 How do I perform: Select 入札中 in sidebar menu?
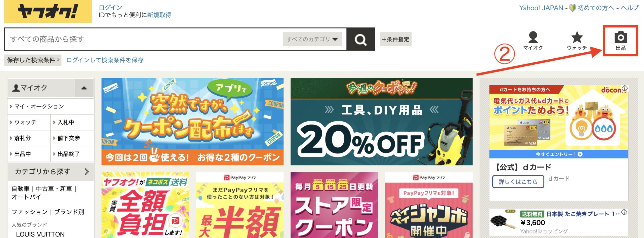[x=72, y=122]
